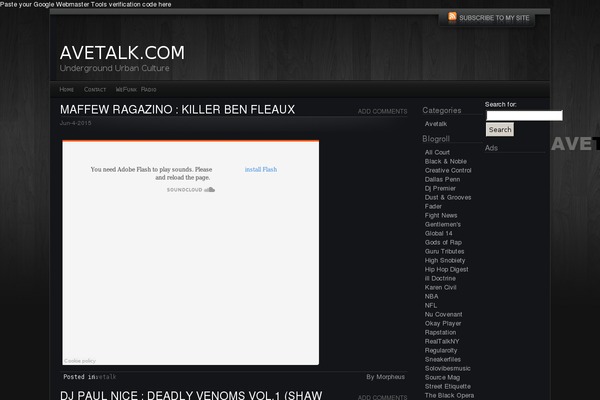Screen dimensions: 600x400
Task: Open the Solovibesmusic blogroll link
Action: pyautogui.click(x=448, y=368)
